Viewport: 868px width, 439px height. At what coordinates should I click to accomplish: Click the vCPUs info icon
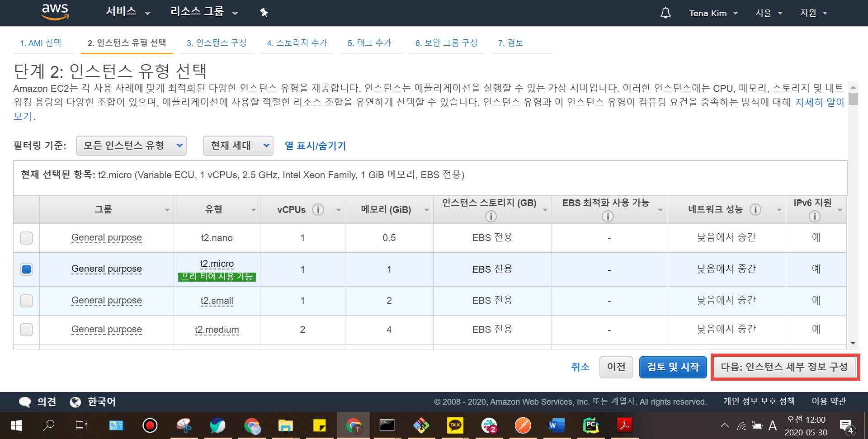coord(318,210)
